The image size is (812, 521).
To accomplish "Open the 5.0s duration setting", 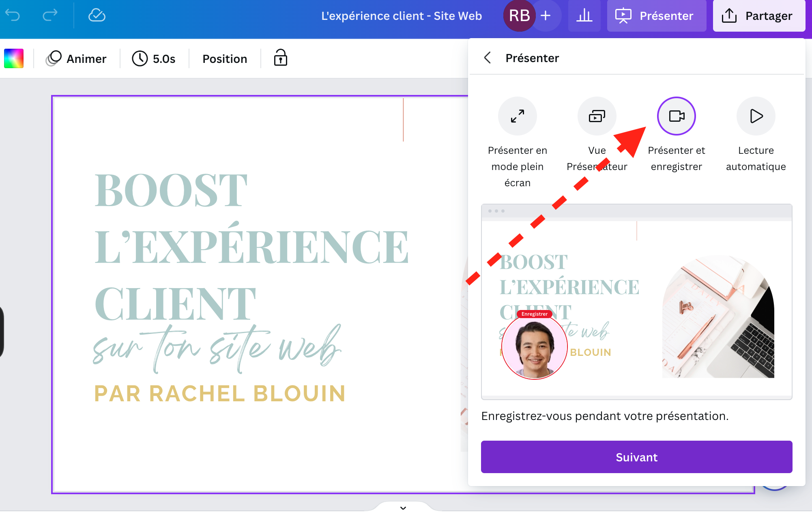I will click(x=154, y=59).
